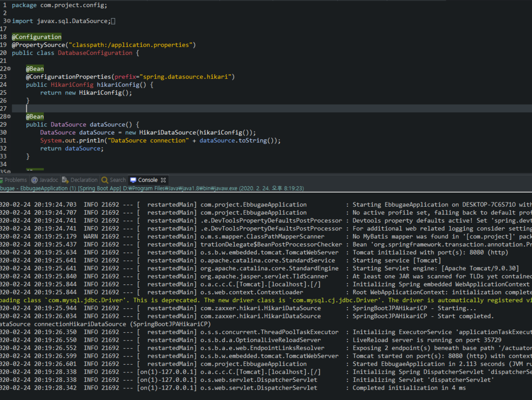The image size is (532, 400).
Task: Click the Console view icon
Action: [132, 179]
